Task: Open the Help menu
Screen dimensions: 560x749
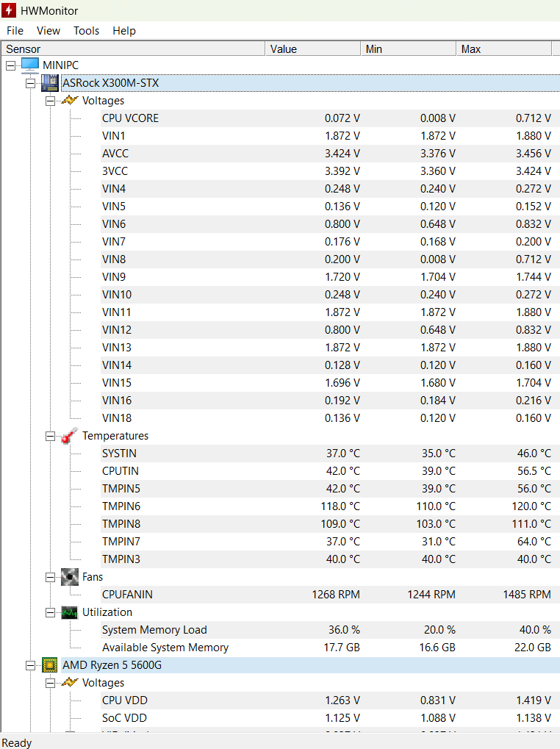Action: pos(124,31)
